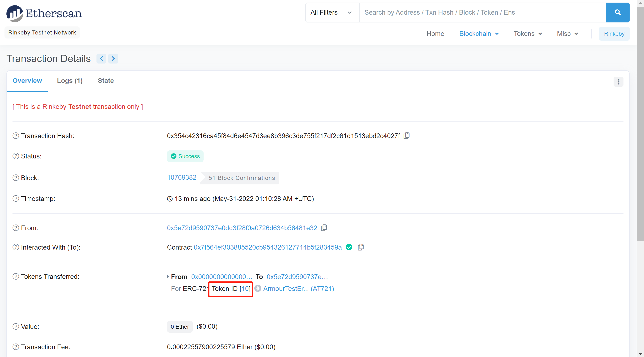The image size is (644, 357).
Task: Click help icon beside Value
Action: (x=16, y=326)
